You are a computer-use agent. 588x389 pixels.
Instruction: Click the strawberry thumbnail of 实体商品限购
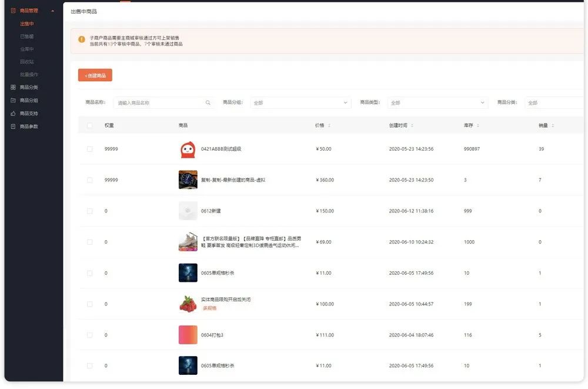(x=188, y=304)
